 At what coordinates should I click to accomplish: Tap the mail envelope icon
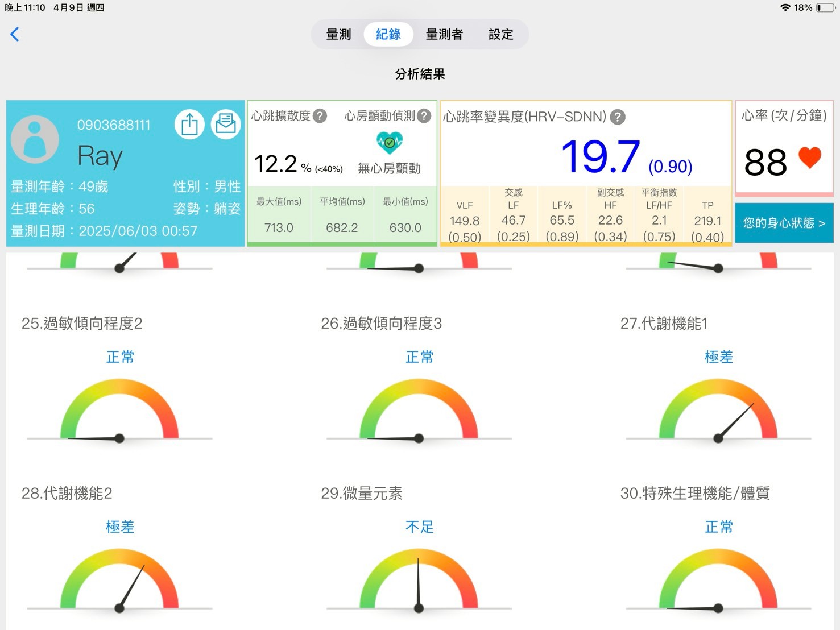tap(226, 124)
